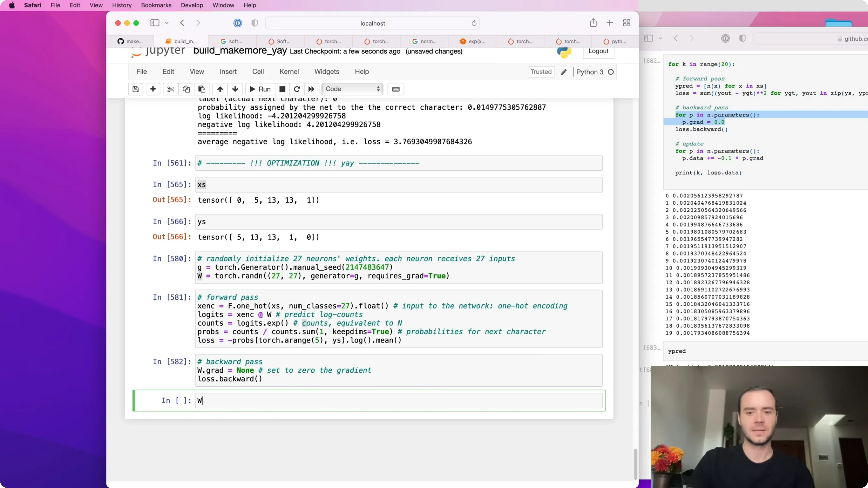Screen dimensions: 868x488
Task: Open the Develop menu in macOS menu bar
Action: (192, 5)
